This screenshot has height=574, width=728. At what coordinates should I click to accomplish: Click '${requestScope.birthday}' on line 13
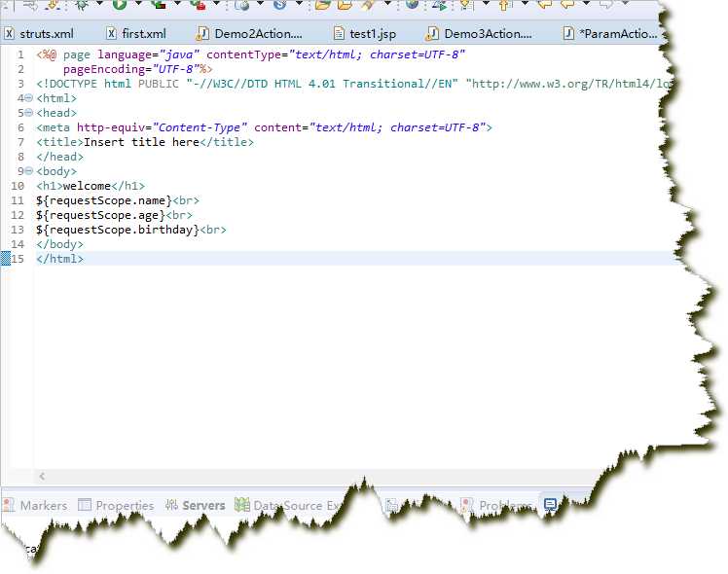[118, 230]
